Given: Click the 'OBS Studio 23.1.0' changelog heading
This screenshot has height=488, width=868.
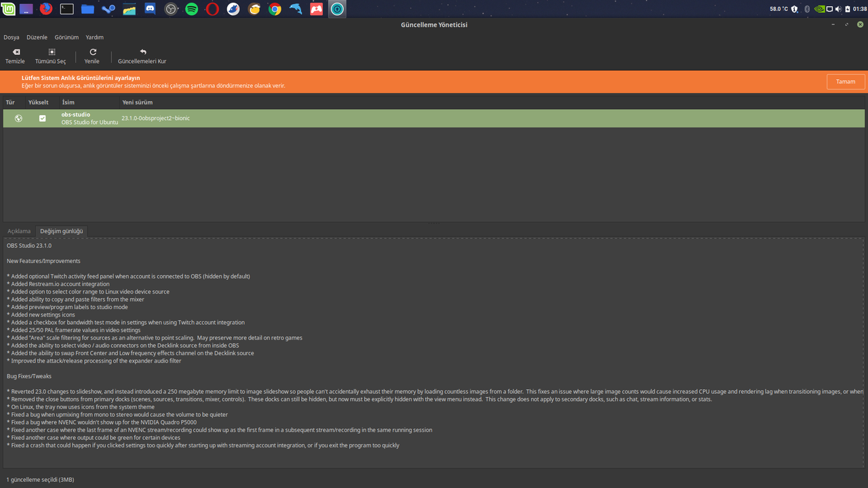Looking at the screenshot, I should 29,245.
